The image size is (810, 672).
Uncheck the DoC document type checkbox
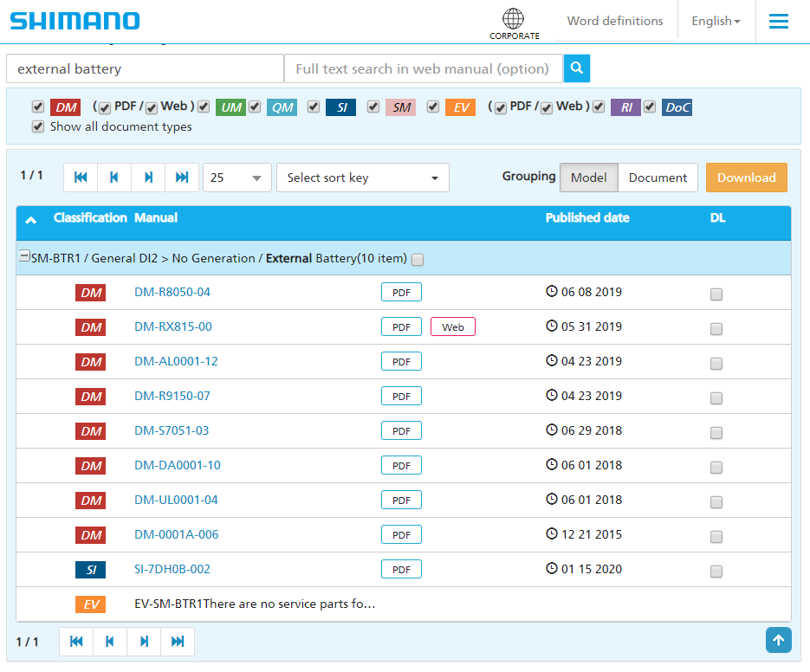tap(650, 107)
